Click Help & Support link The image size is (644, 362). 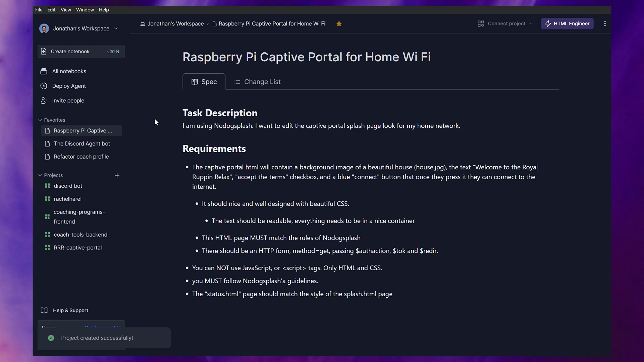pos(70,310)
